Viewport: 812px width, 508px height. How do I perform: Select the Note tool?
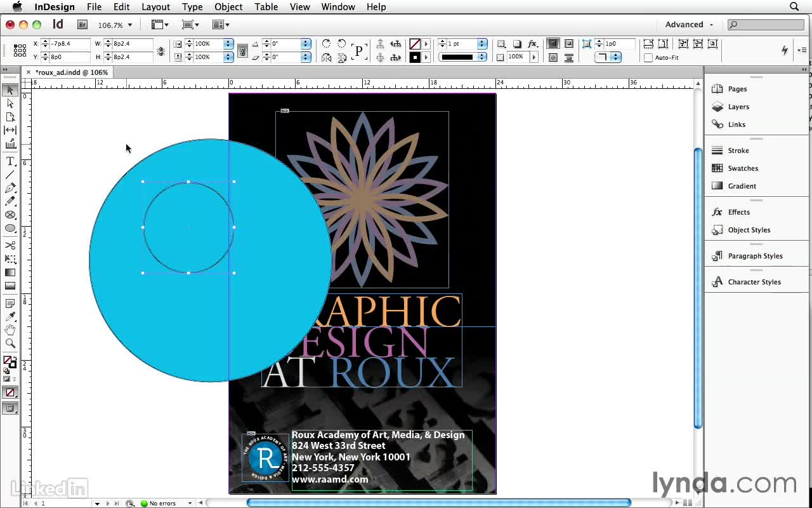point(10,304)
